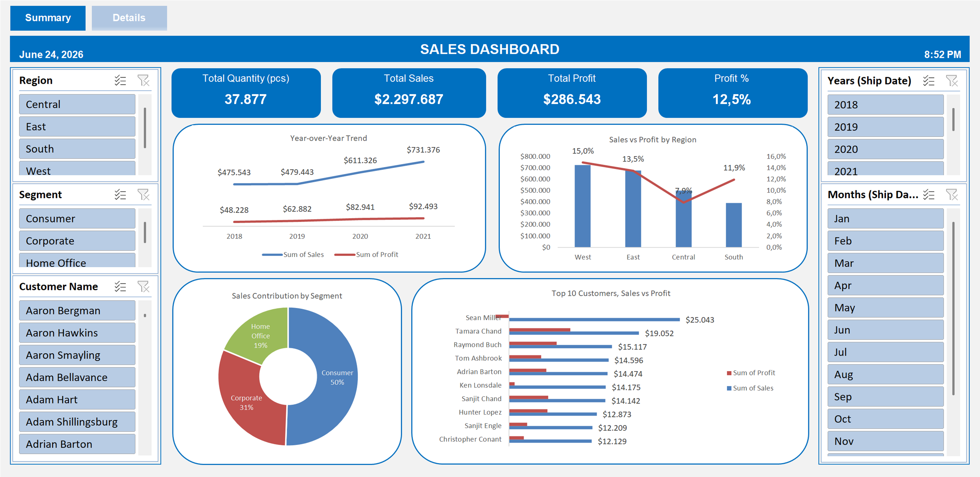Toggle multi-select in Customer Name slicer
The image size is (980, 477).
click(120, 287)
